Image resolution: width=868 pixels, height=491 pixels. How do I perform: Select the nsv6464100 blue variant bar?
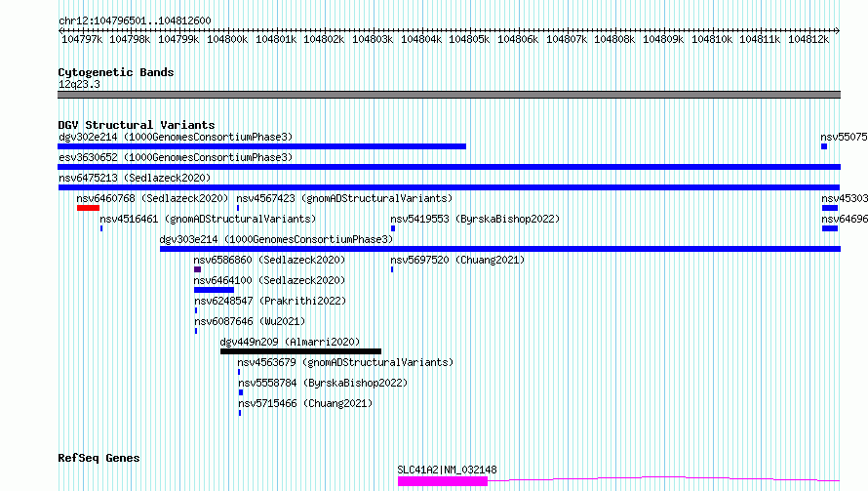point(215,290)
